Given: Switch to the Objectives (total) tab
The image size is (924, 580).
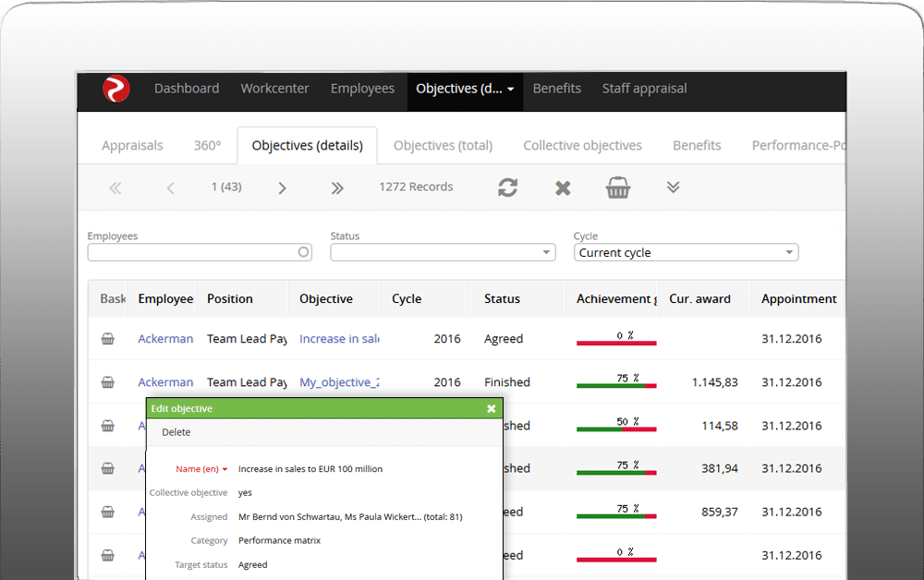Looking at the screenshot, I should pyautogui.click(x=444, y=145).
